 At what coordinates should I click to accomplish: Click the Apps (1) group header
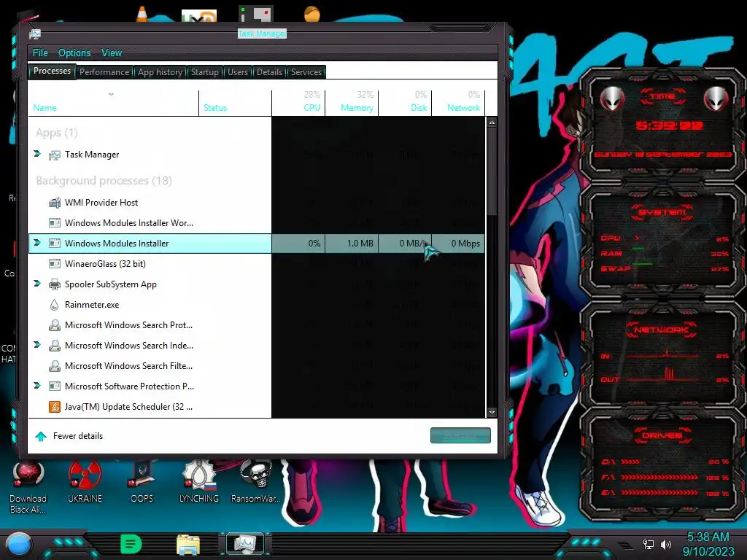pos(57,133)
